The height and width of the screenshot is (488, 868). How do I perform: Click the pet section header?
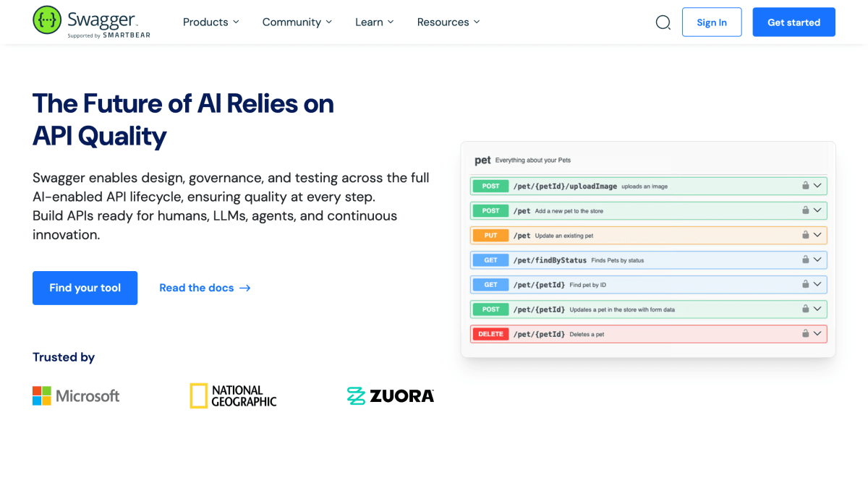pyautogui.click(x=482, y=160)
